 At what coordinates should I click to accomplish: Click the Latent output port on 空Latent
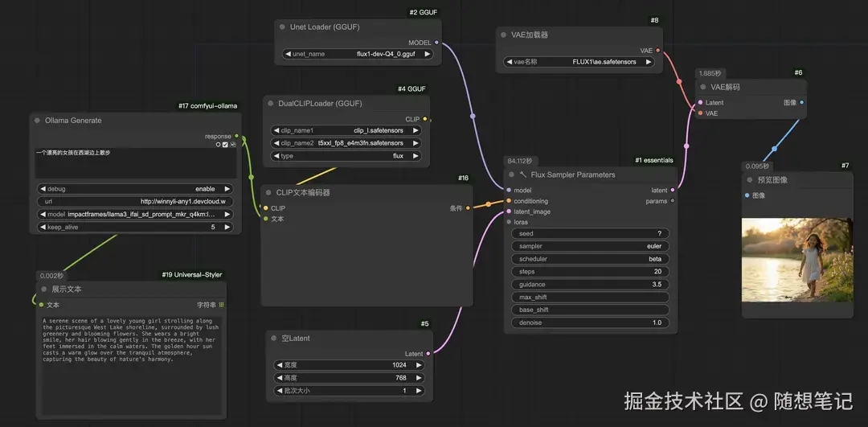[428, 353]
